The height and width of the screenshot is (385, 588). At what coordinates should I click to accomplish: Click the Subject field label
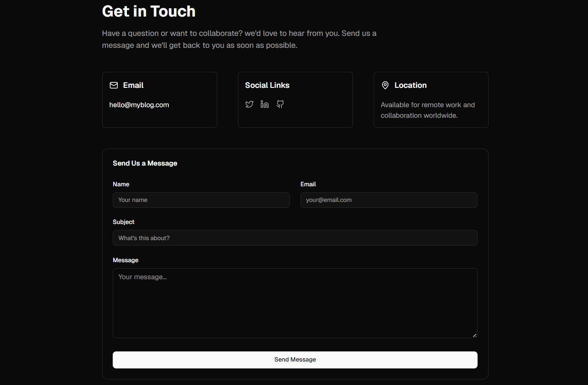(x=124, y=222)
